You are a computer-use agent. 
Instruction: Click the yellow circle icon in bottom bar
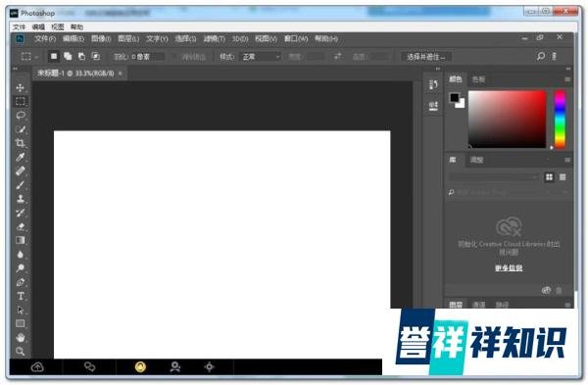140,366
